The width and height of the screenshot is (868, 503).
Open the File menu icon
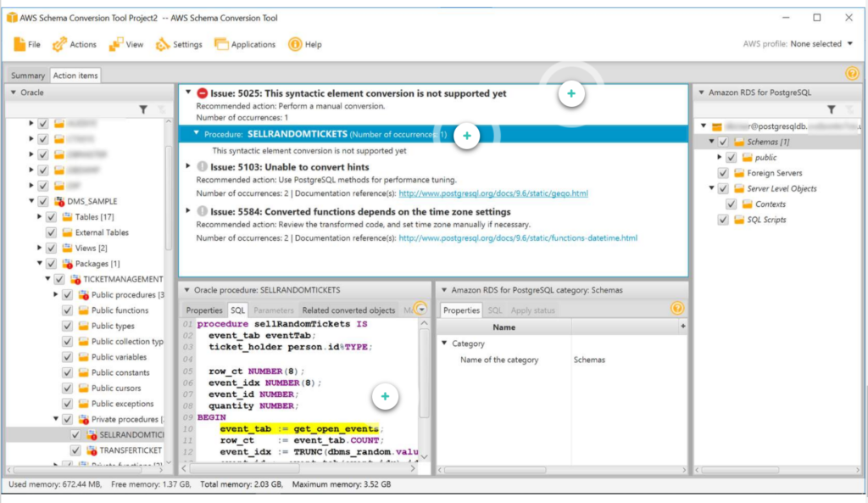pyautogui.click(x=19, y=44)
